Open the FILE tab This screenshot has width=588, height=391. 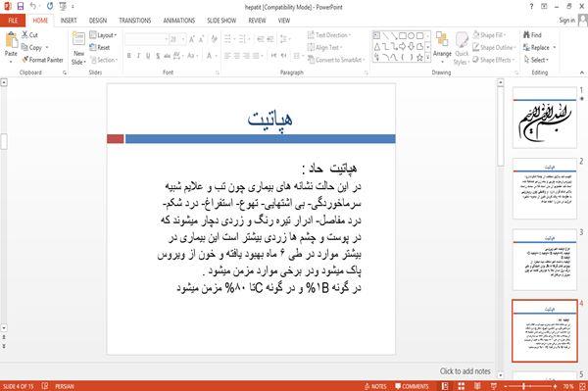(13, 21)
